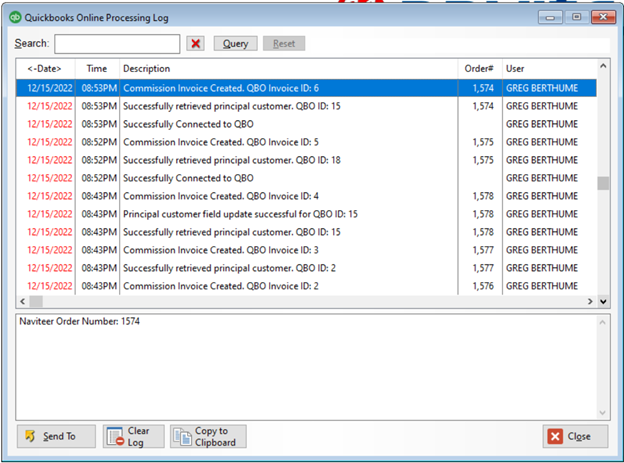Viewport: 624px width, 463px height.
Task: Maximize the Quickbooks Online Processing Log window
Action: [576, 17]
